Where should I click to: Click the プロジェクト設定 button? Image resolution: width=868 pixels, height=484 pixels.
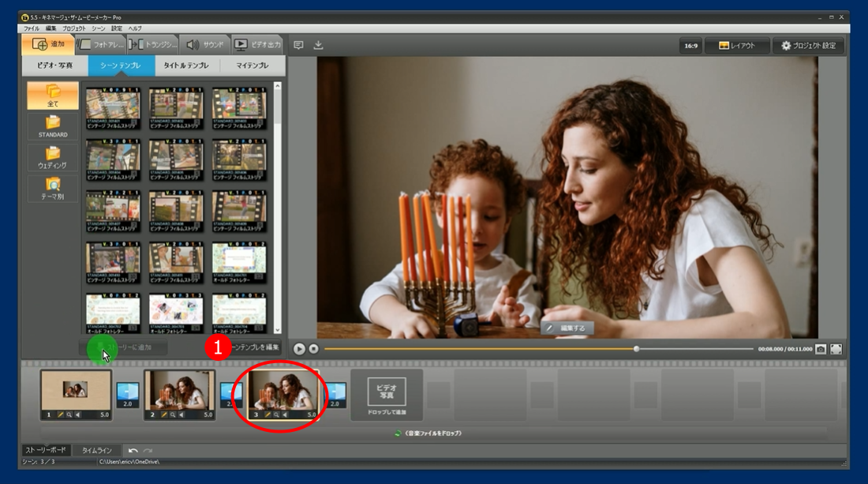[x=808, y=46]
